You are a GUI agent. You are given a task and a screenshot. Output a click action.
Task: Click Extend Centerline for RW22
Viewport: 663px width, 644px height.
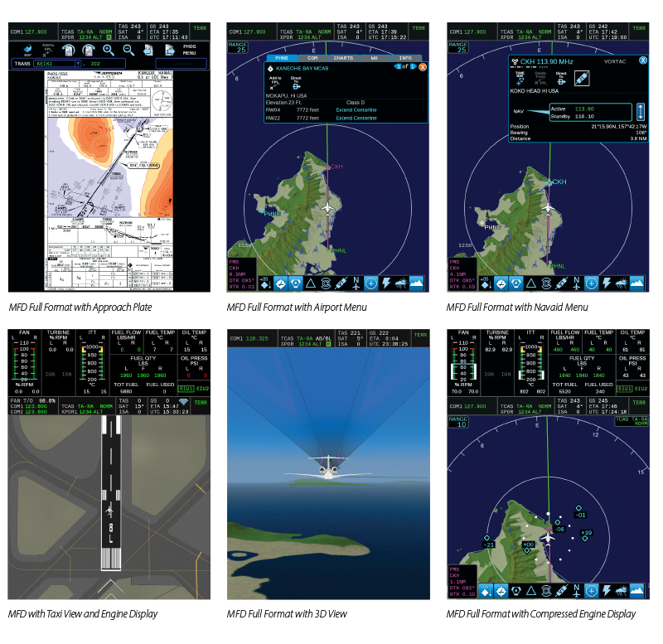pyautogui.click(x=356, y=119)
